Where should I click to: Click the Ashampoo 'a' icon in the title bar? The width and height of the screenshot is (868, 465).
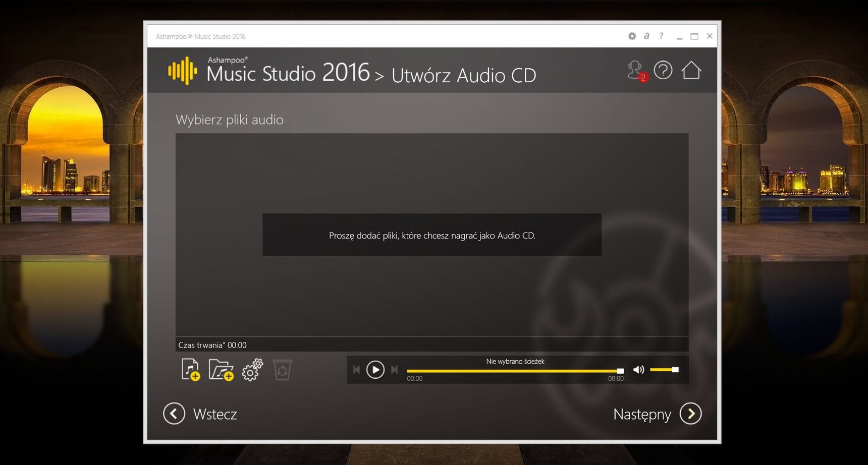pos(646,36)
